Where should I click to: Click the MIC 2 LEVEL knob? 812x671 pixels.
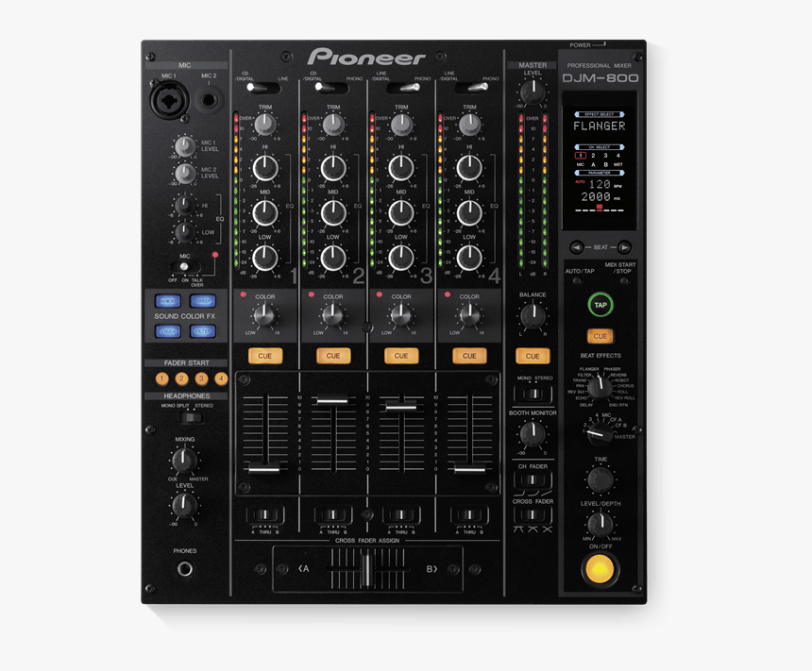click(x=185, y=174)
